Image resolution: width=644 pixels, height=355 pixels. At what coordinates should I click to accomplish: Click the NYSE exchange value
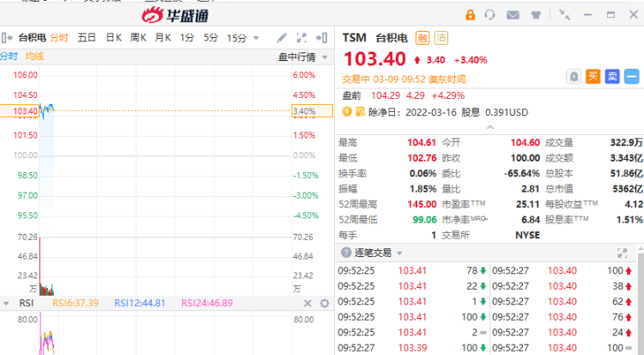(x=528, y=236)
